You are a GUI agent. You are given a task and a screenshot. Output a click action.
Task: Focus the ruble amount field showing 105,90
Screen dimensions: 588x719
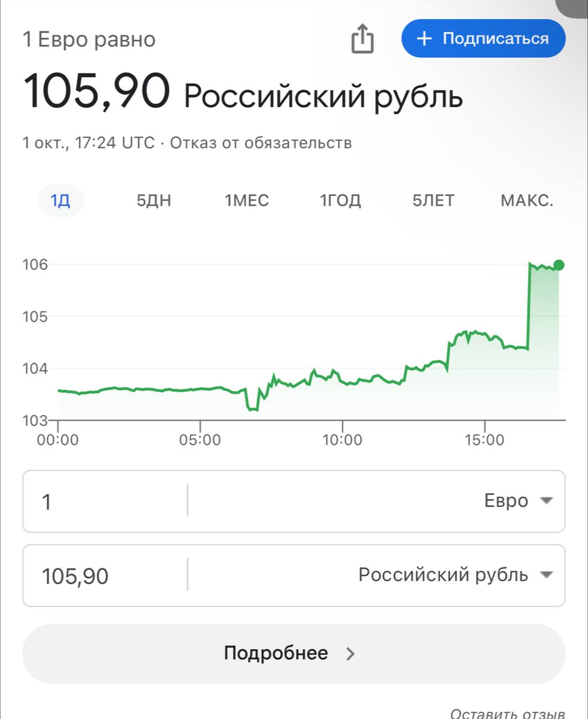click(104, 576)
